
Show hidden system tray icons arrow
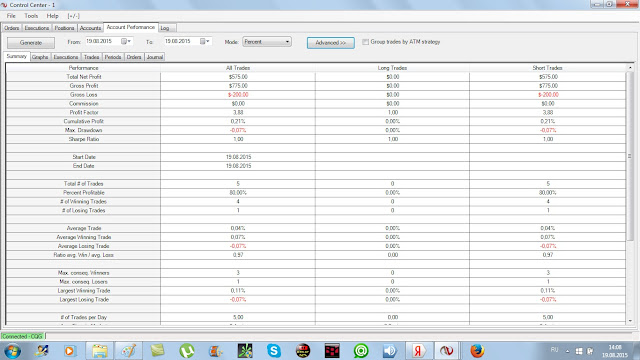[567, 351]
